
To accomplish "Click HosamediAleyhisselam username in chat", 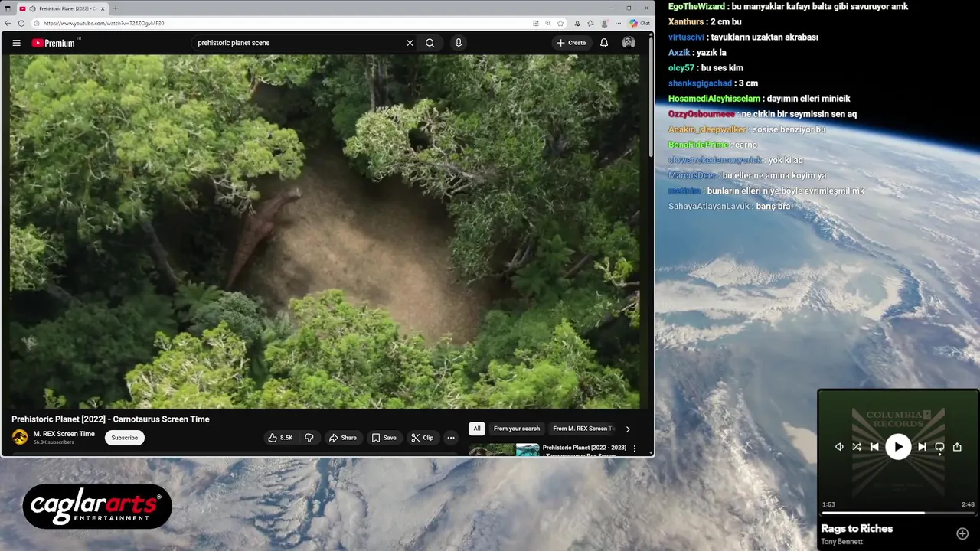I will [714, 99].
